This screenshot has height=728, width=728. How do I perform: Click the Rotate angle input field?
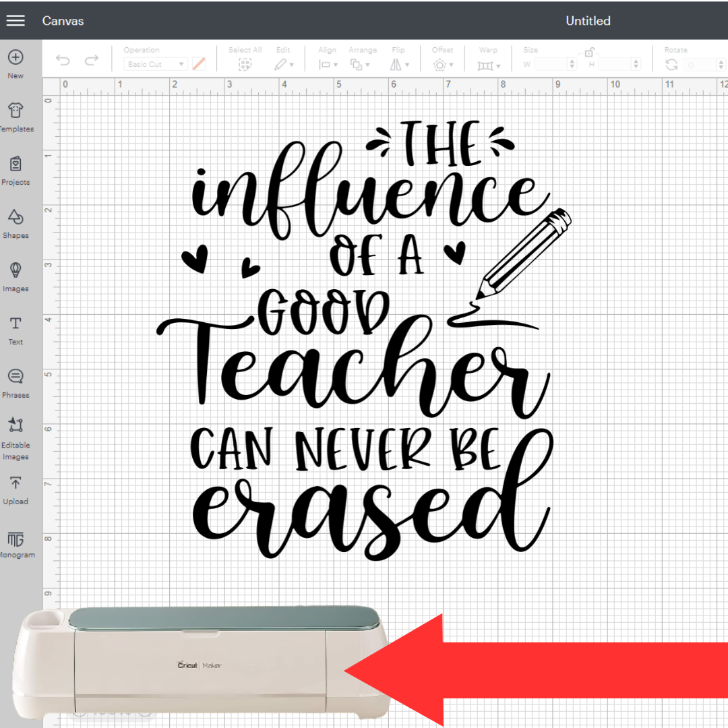point(700,65)
